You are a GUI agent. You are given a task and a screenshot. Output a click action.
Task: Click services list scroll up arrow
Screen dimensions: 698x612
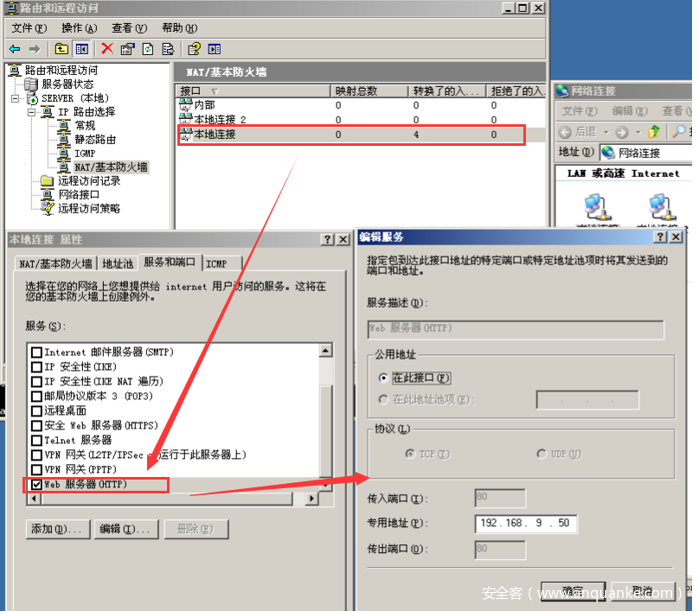326,351
